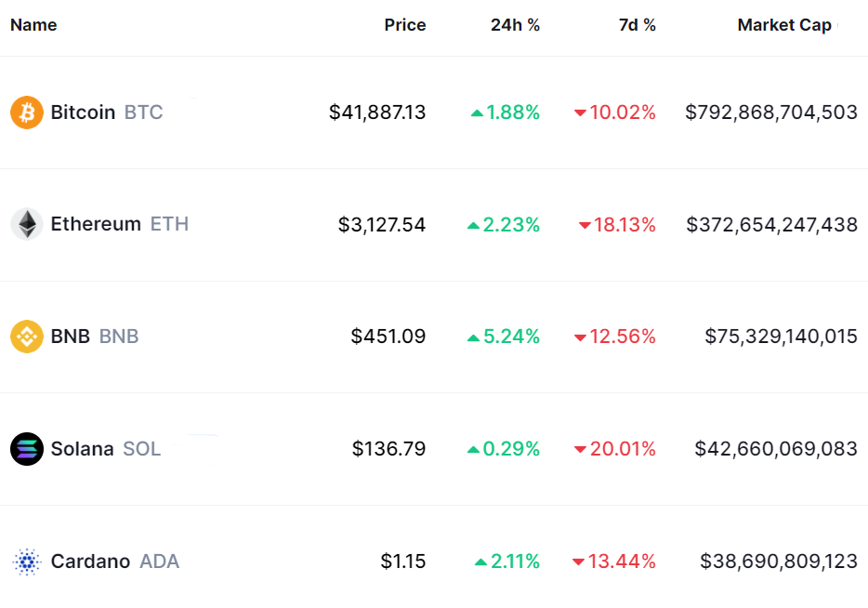Sort by 24h % column header
This screenshot has width=868, height=608.
tap(515, 25)
